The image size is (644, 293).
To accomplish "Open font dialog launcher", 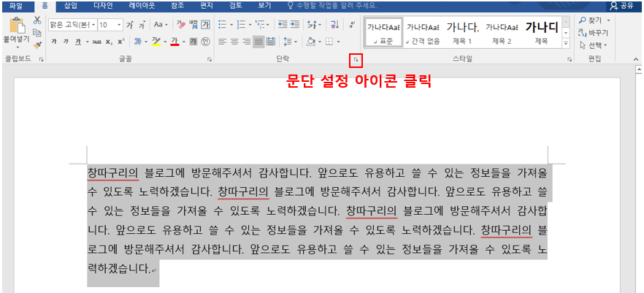I will (210, 60).
